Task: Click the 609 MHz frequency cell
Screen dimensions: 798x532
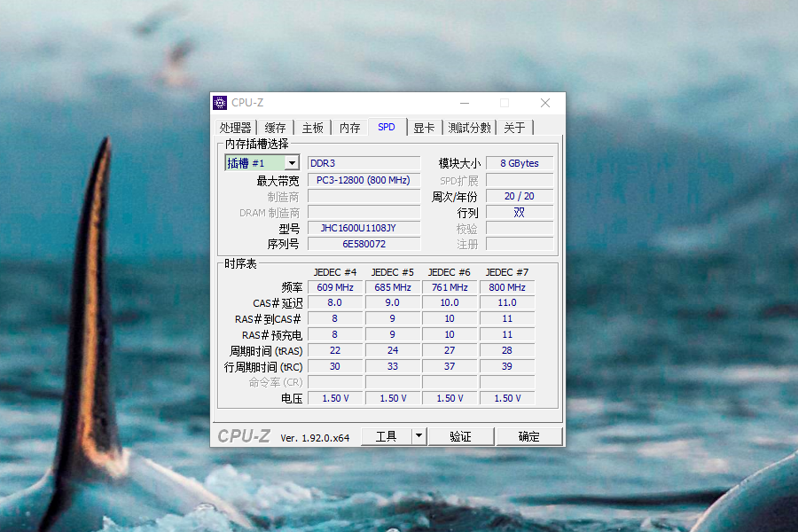Action: pyautogui.click(x=335, y=287)
